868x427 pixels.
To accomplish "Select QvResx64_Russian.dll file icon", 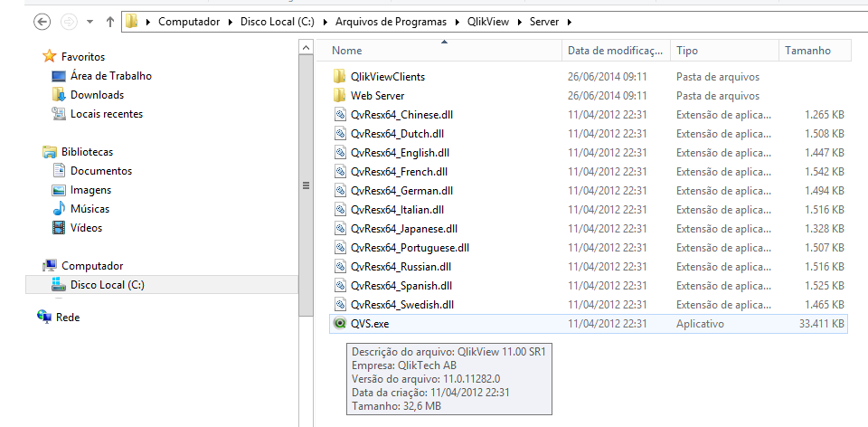I will 340,266.
